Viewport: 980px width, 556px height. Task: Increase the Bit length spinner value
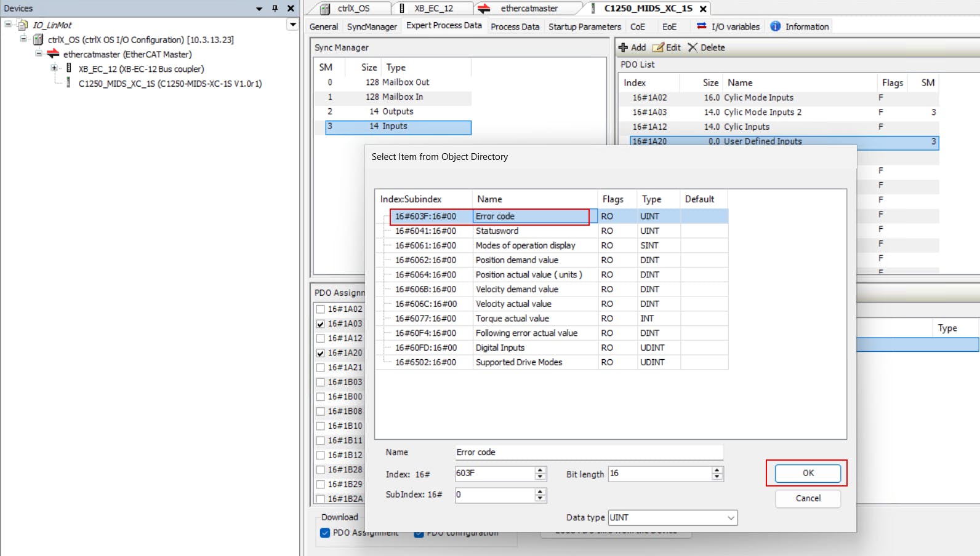tap(717, 470)
